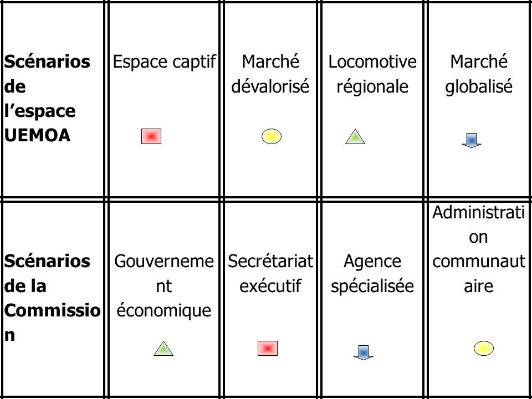The height and width of the screenshot is (399, 532).
Task: Select the blue down arrow under Marché globalisé
Action: [472, 140]
